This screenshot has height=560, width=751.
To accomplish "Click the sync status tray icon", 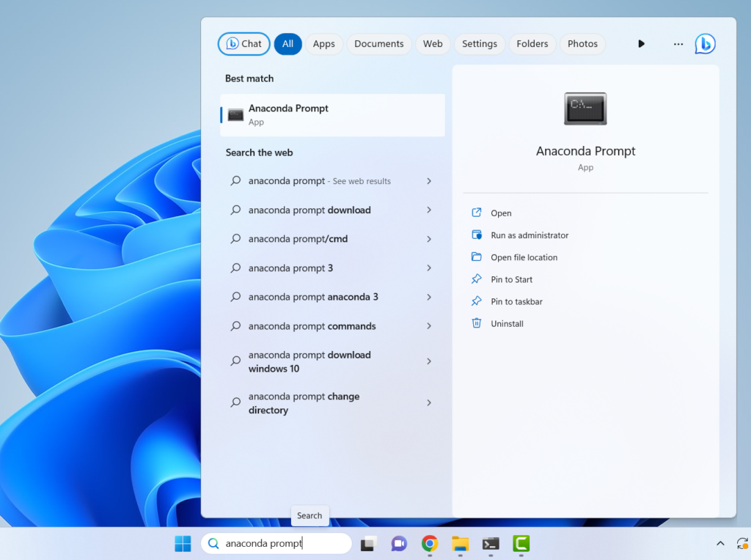I will tap(742, 543).
